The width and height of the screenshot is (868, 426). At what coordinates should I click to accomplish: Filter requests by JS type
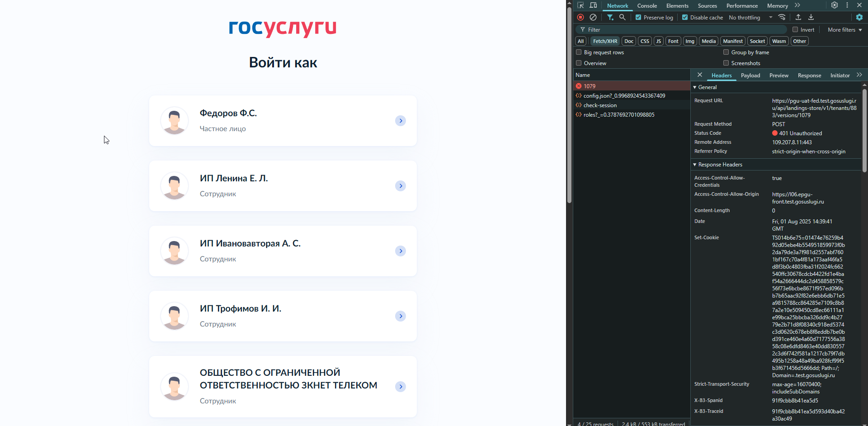click(x=659, y=41)
